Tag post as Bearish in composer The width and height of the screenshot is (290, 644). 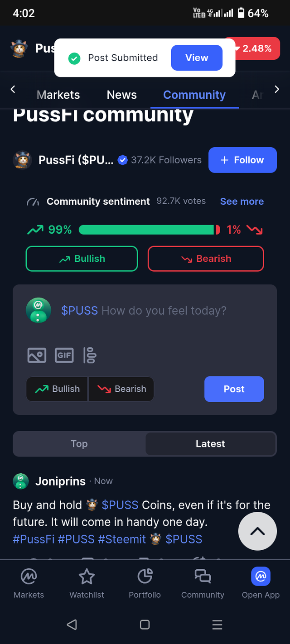pyautogui.click(x=121, y=389)
